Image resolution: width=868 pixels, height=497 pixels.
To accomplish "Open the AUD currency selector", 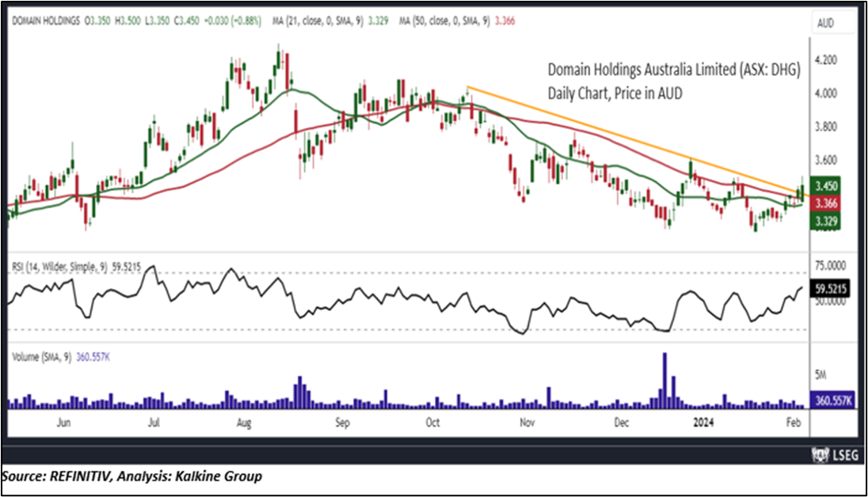I will pos(833,23).
